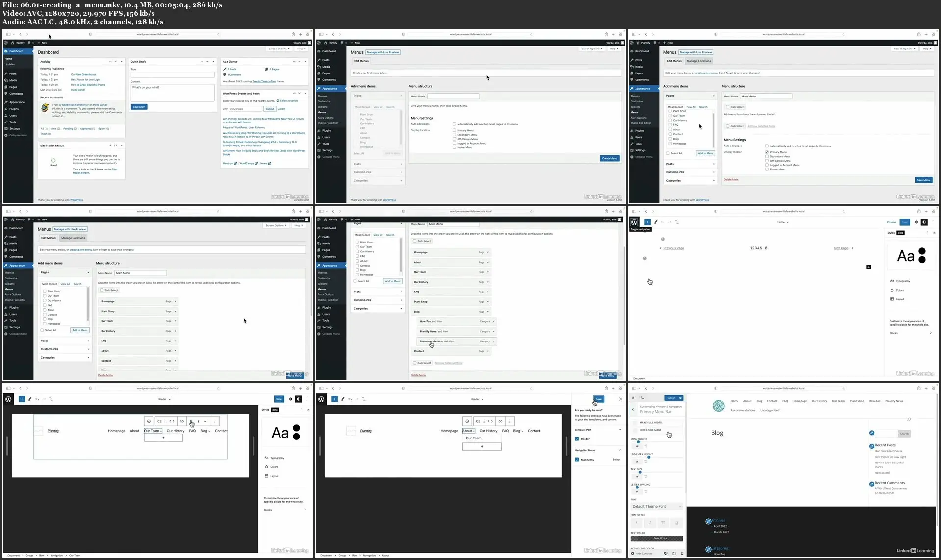Click the WordPress toggle navigation logo in the pagination editor frame
The image size is (941, 560).
634,222
